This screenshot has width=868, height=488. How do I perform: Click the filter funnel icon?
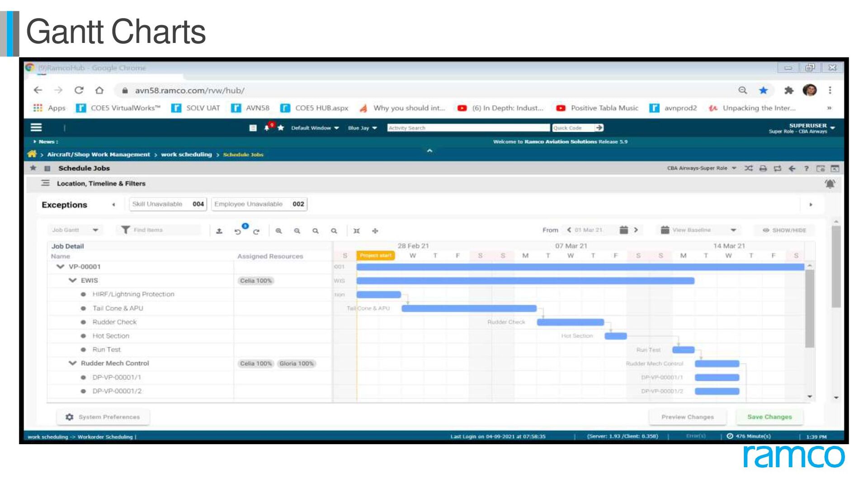126,230
